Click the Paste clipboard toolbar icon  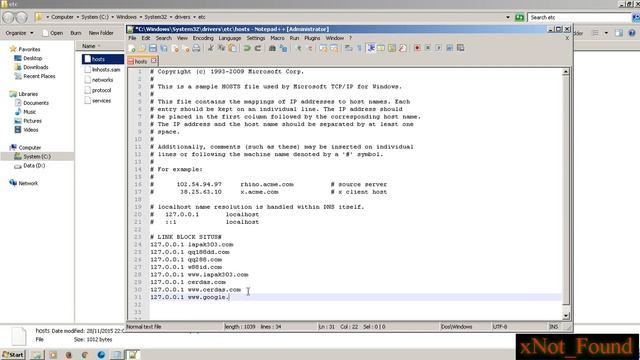click(x=232, y=48)
